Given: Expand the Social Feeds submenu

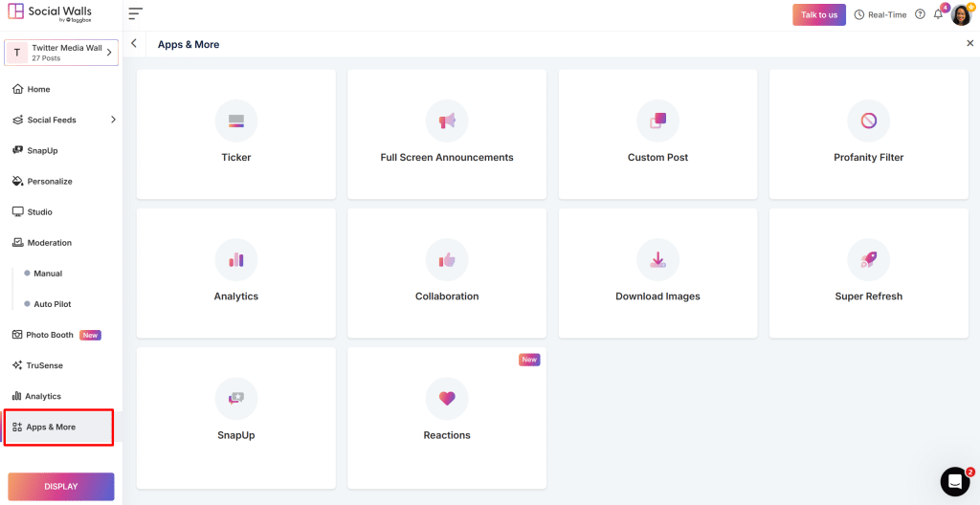Looking at the screenshot, I should [x=113, y=120].
